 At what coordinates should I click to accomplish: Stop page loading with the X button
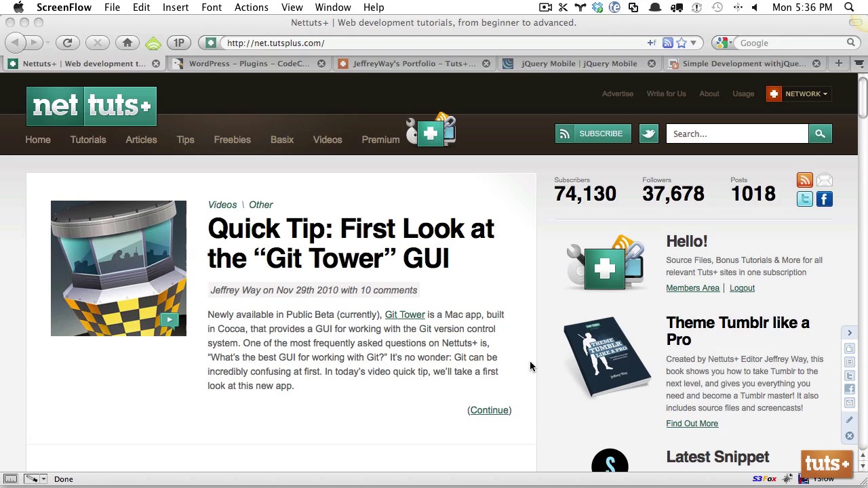coord(97,43)
